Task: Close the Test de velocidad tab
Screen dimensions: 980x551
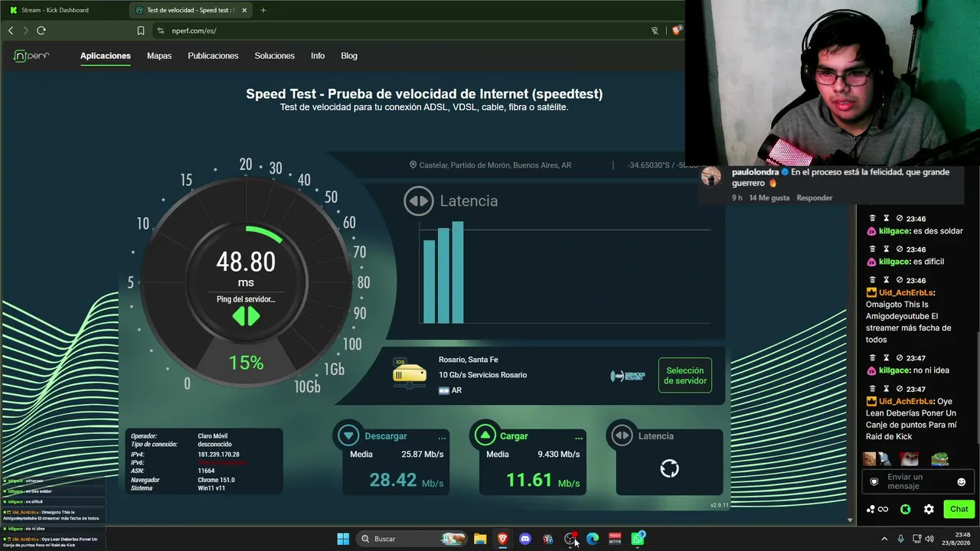Action: tap(246, 10)
